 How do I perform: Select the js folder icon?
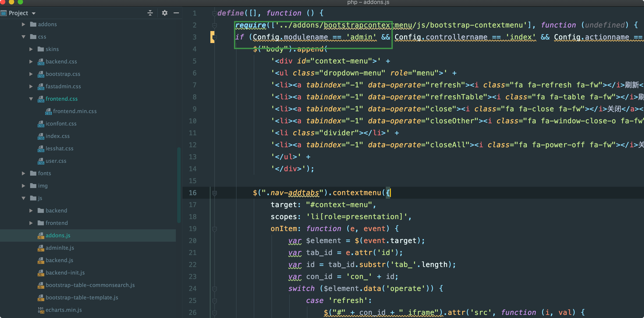[x=33, y=198]
